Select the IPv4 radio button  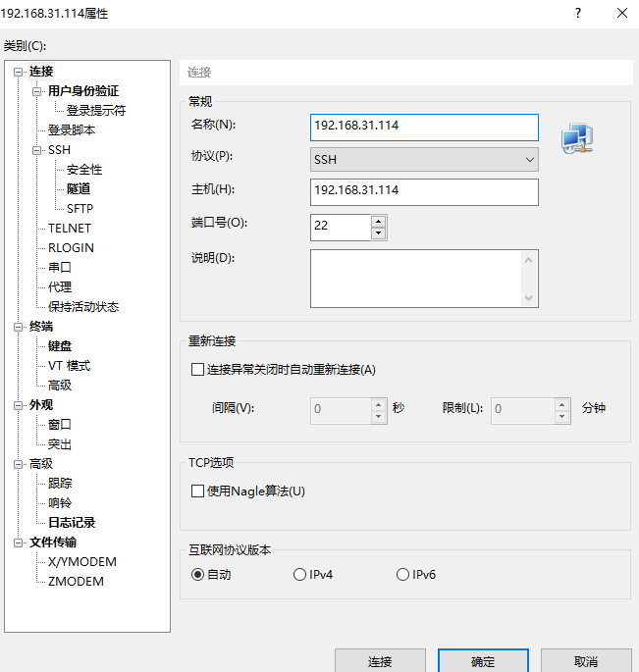[x=299, y=574]
